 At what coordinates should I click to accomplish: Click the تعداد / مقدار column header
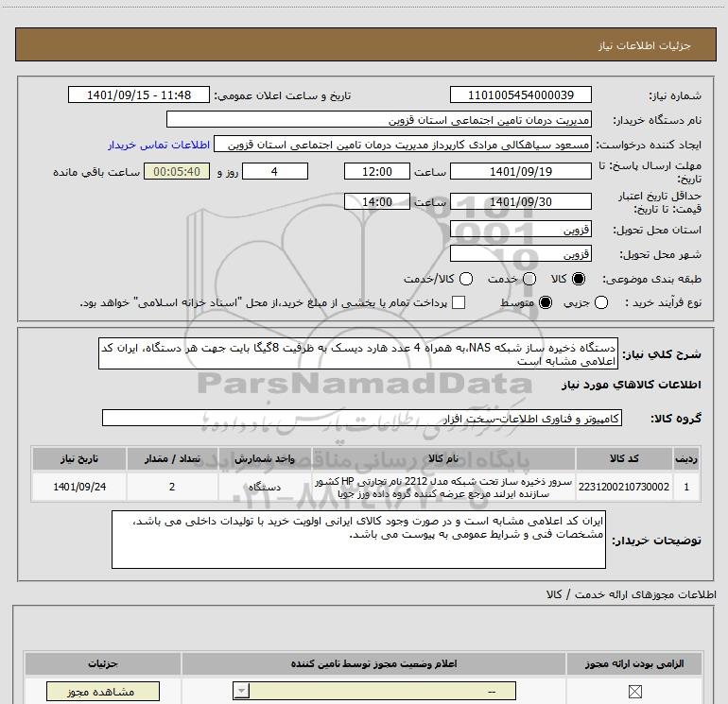pos(172,458)
